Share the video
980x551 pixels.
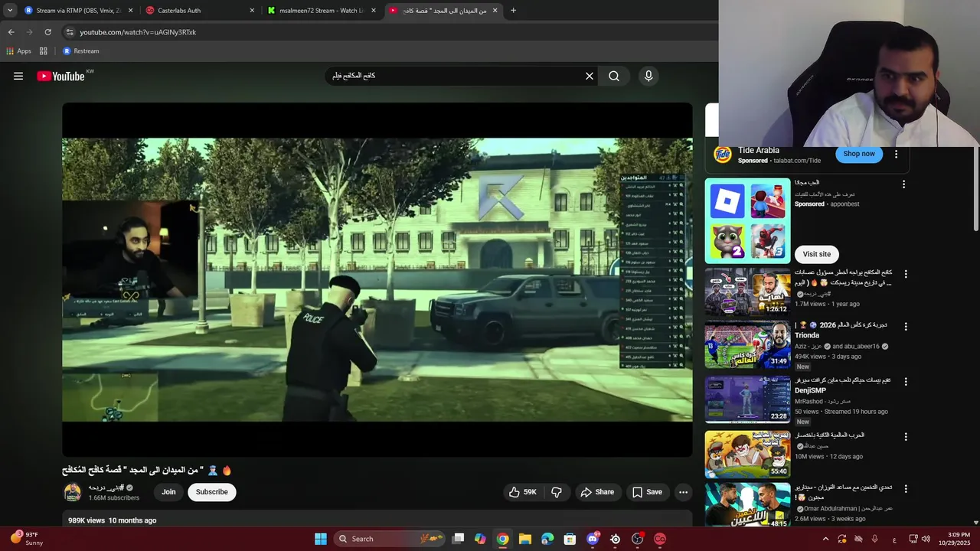point(596,492)
